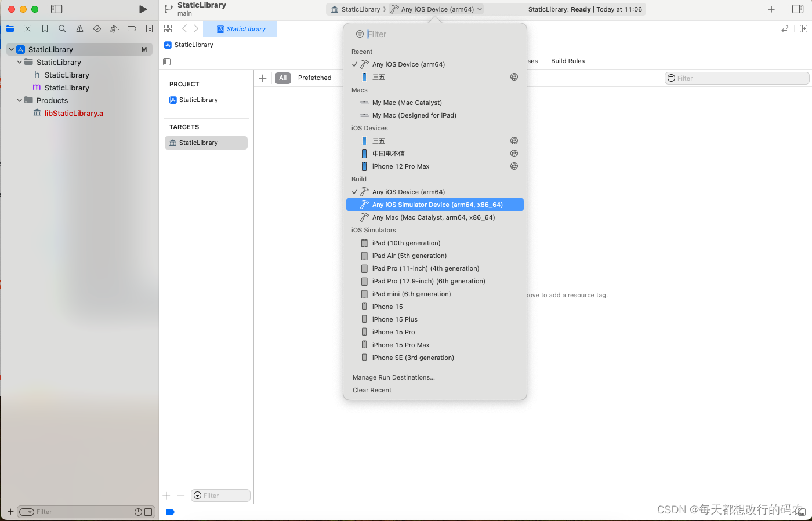
Task: Open the Any iOS Device destination dropdown
Action: [436, 9]
